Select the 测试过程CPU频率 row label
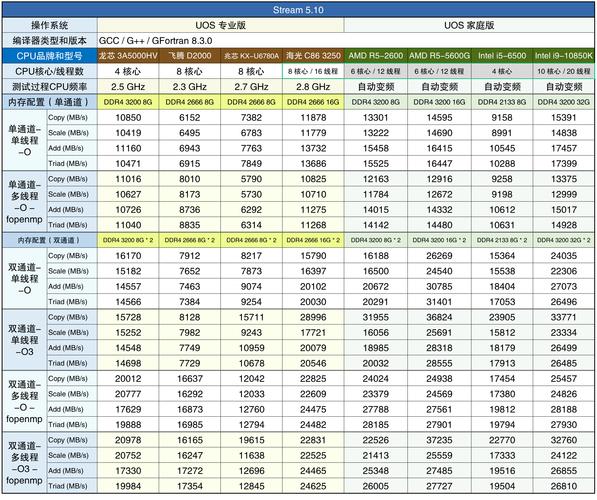Image resolution: width=597 pixels, height=500 pixels. point(49,87)
